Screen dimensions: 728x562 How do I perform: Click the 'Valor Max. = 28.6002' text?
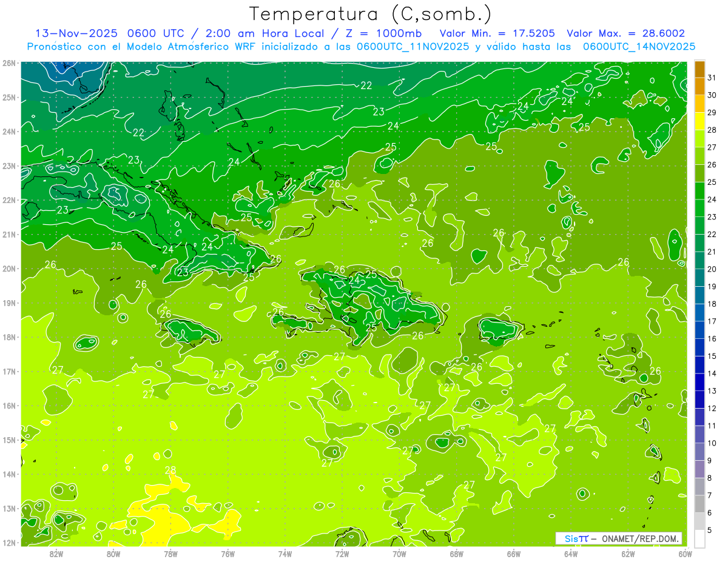(x=626, y=33)
